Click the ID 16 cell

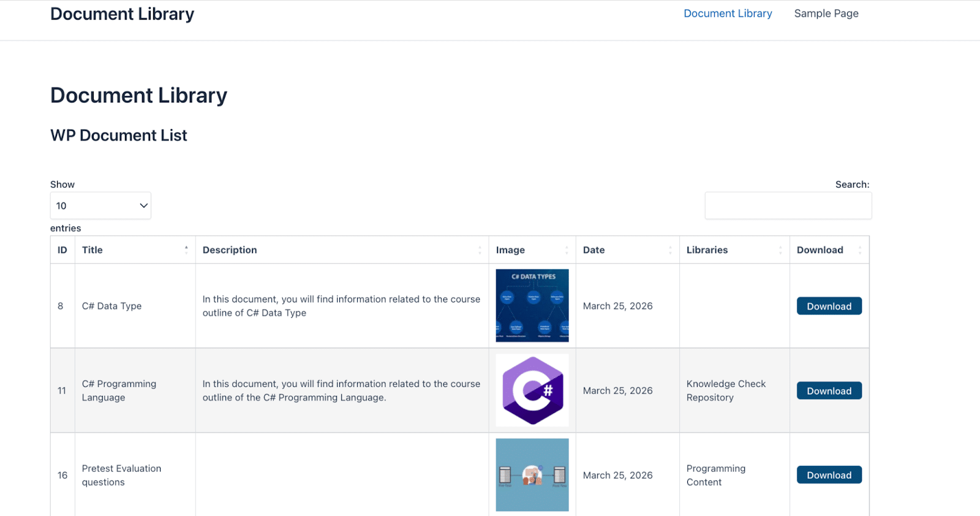coord(62,475)
